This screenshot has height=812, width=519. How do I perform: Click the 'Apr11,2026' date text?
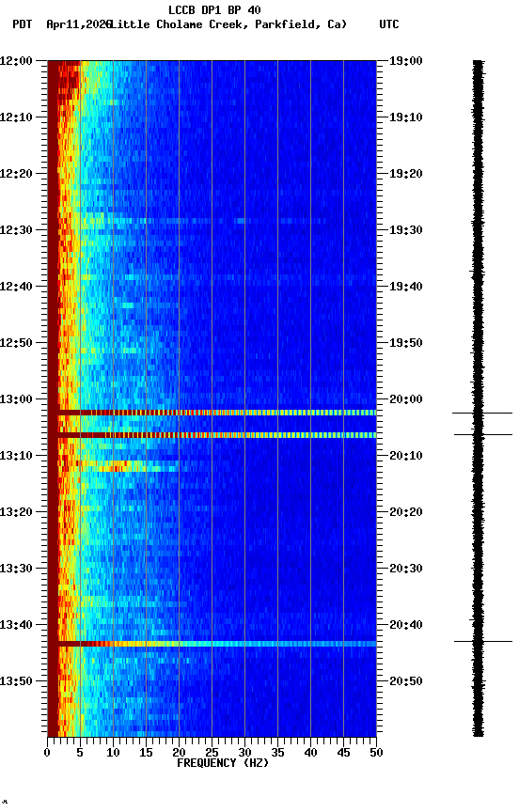pos(79,24)
